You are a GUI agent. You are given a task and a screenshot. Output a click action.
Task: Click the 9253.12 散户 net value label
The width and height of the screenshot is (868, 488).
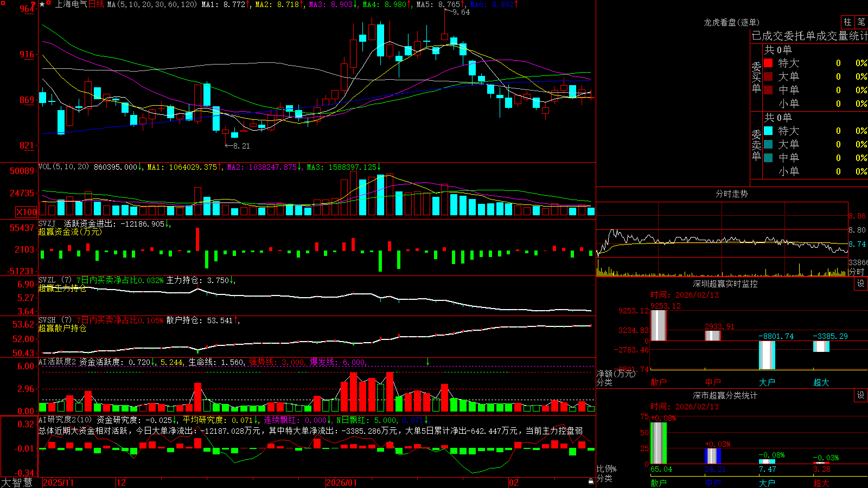click(666, 306)
